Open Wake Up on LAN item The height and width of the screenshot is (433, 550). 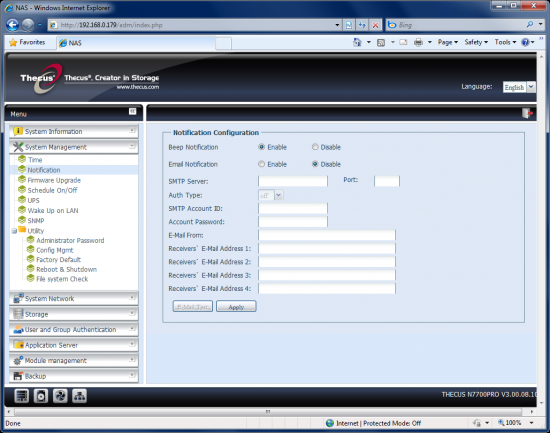53,211
